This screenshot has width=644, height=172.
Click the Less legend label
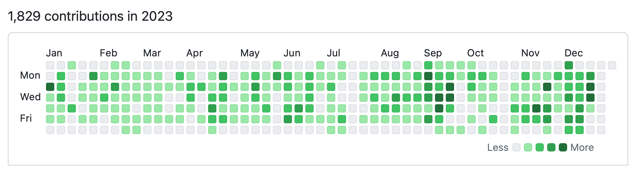click(x=497, y=147)
